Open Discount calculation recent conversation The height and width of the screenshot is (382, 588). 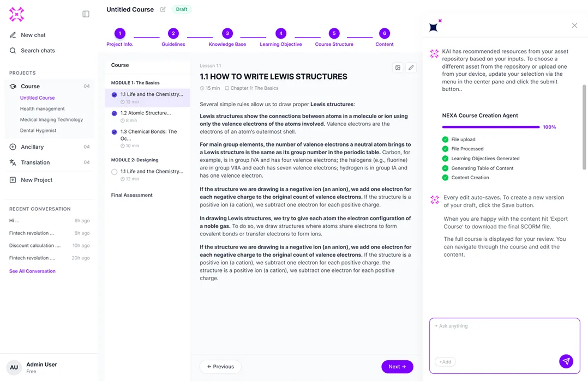[50, 246]
